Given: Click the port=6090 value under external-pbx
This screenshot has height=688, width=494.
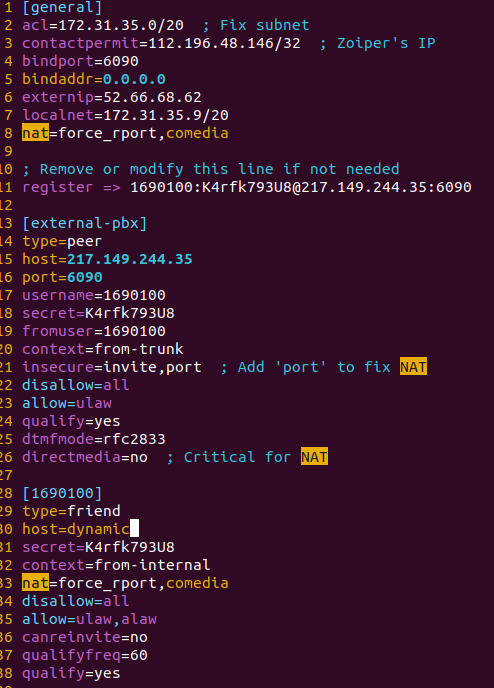Looking at the screenshot, I should 85,277.
